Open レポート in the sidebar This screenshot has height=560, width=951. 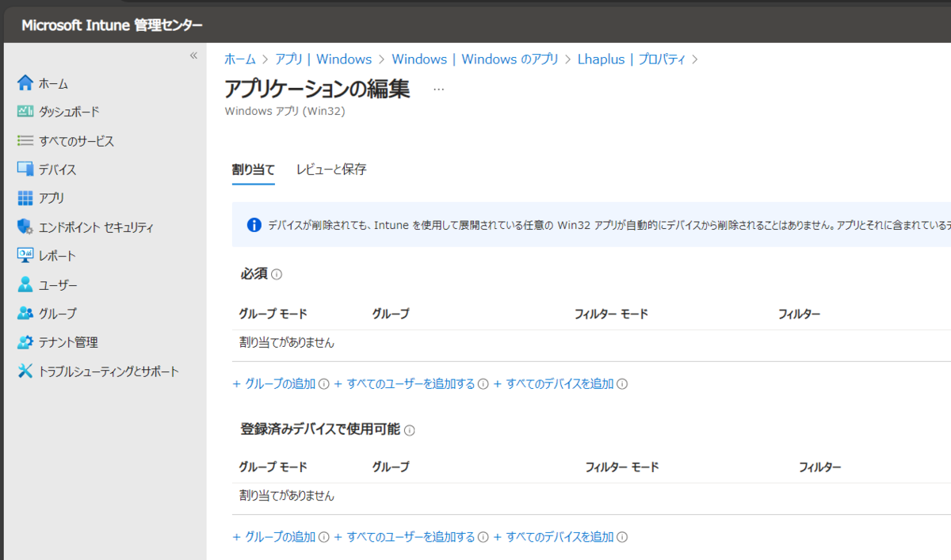click(x=57, y=256)
